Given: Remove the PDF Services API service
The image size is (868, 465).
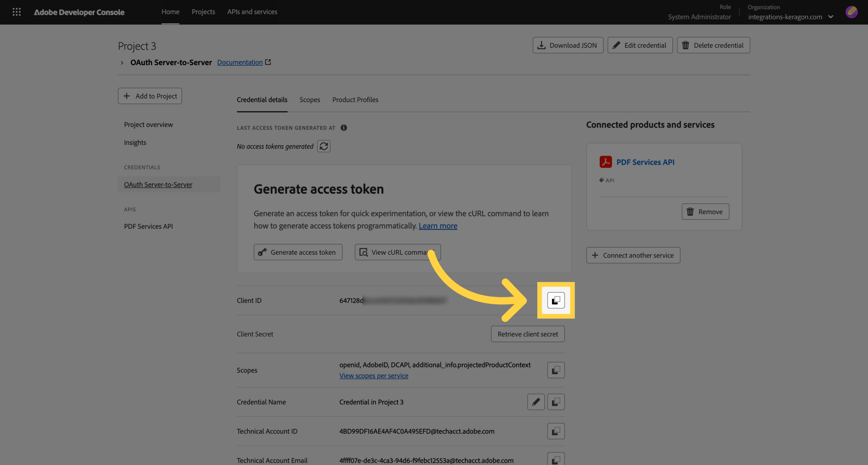Looking at the screenshot, I should point(705,212).
